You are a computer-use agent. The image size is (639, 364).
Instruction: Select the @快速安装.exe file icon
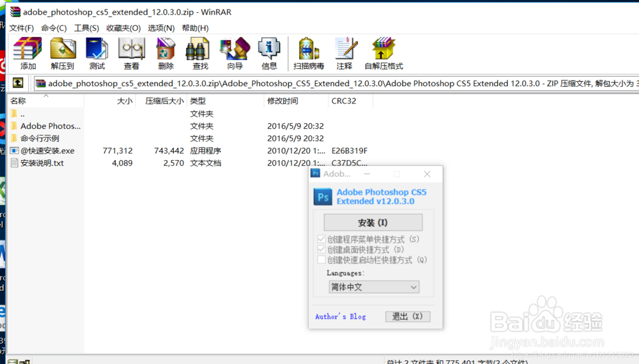tap(14, 151)
